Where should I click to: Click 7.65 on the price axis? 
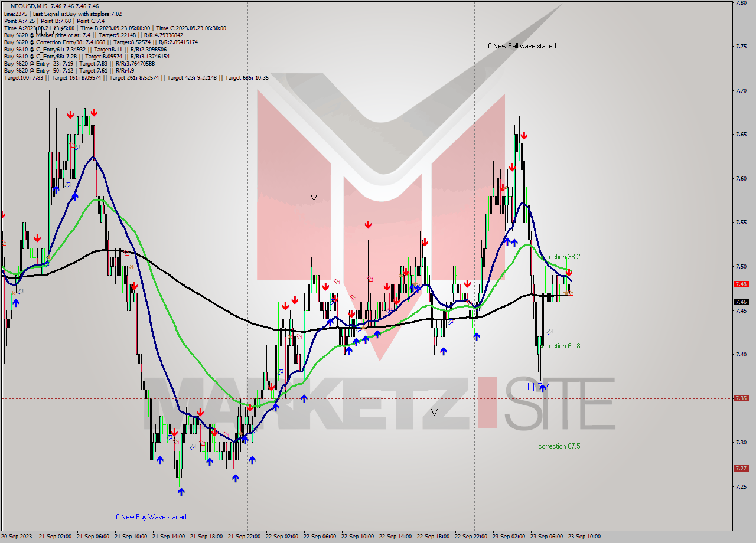coord(741,135)
